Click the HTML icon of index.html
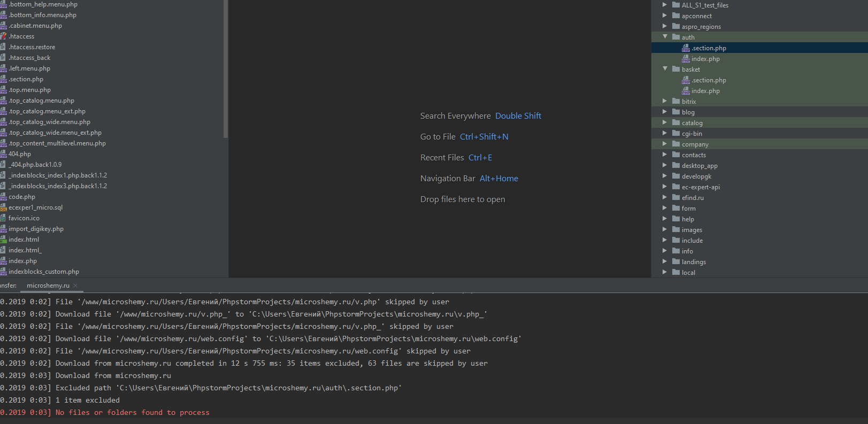Viewport: 868px width, 424px height. pyautogui.click(x=3, y=240)
